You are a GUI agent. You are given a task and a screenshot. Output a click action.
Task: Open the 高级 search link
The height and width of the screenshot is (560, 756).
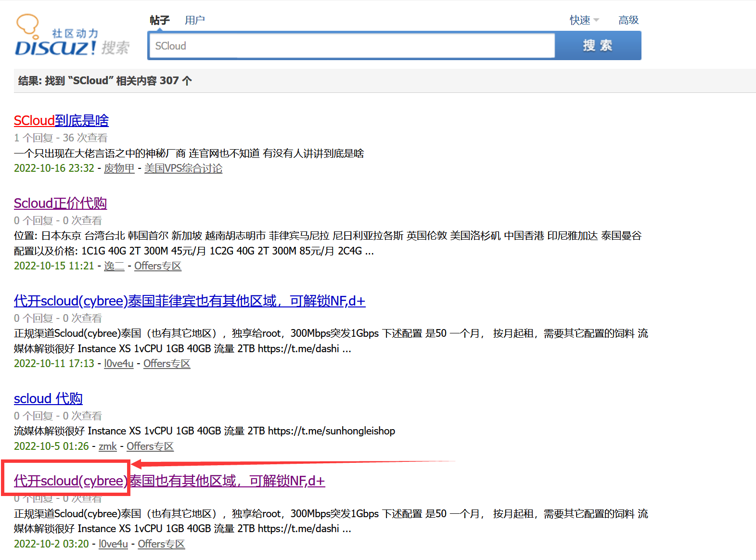628,20
